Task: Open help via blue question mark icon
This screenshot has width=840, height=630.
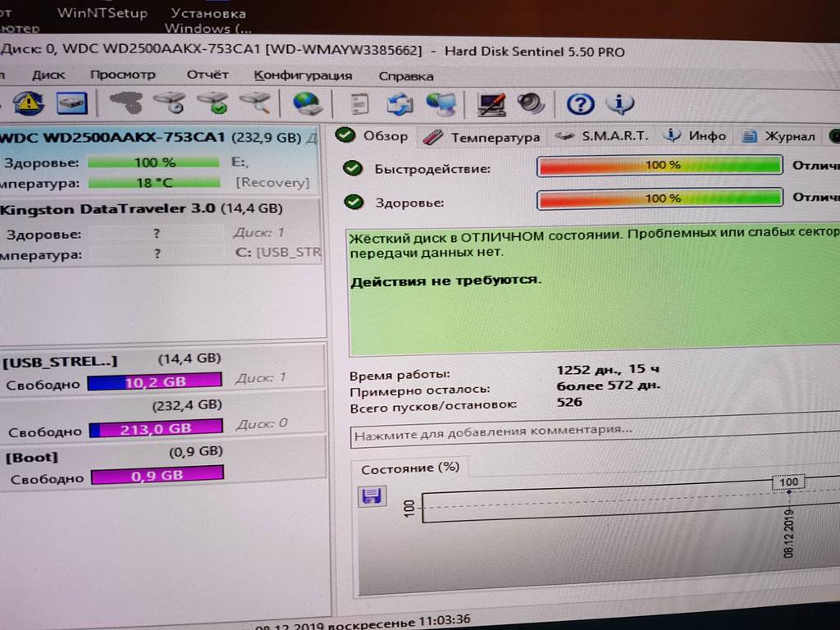Action: [x=580, y=104]
